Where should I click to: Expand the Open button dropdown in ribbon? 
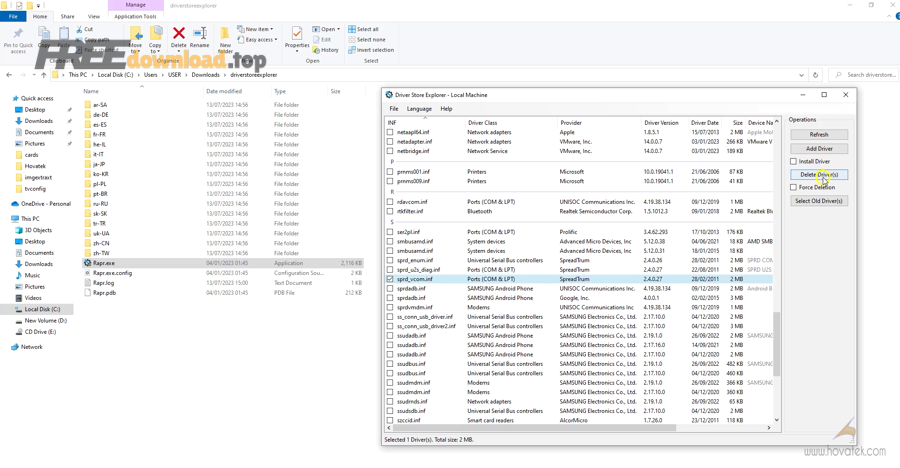click(x=338, y=29)
